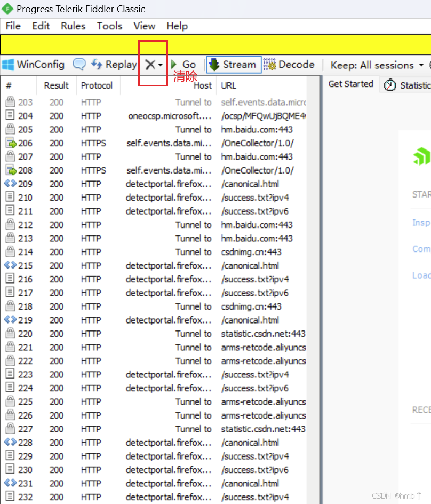Click lock icon of session 220
This screenshot has height=504, width=431.
[x=10, y=333]
